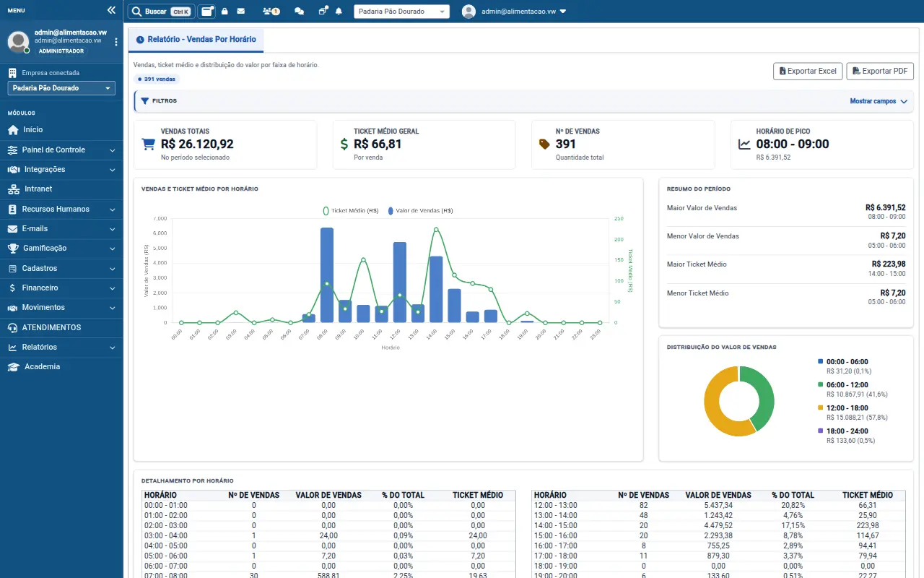Click the lock icon in the top bar

tap(225, 12)
